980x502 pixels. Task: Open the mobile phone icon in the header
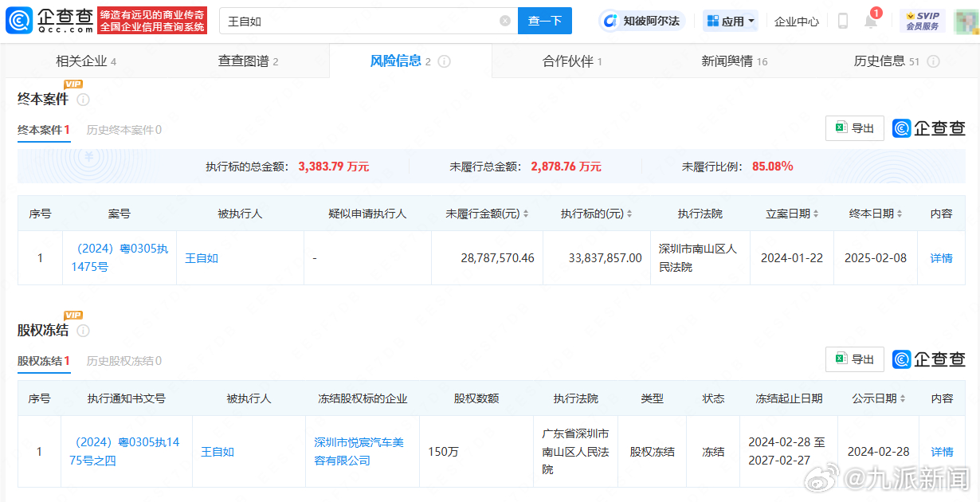843,22
